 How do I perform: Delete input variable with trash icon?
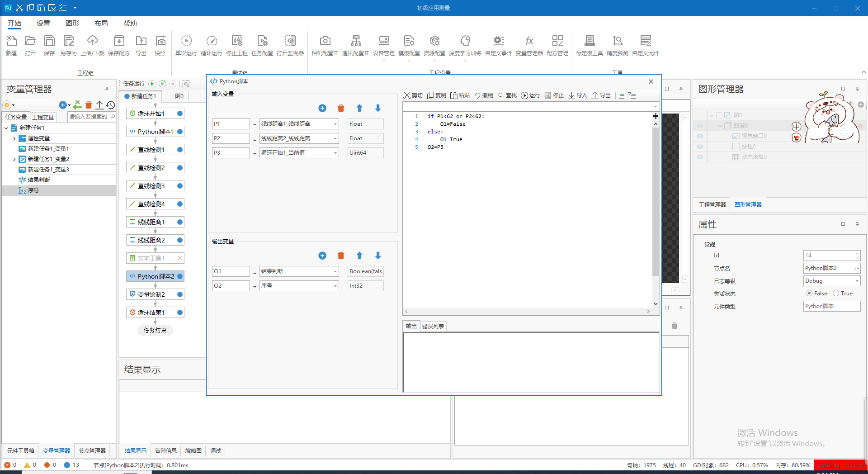tap(341, 108)
